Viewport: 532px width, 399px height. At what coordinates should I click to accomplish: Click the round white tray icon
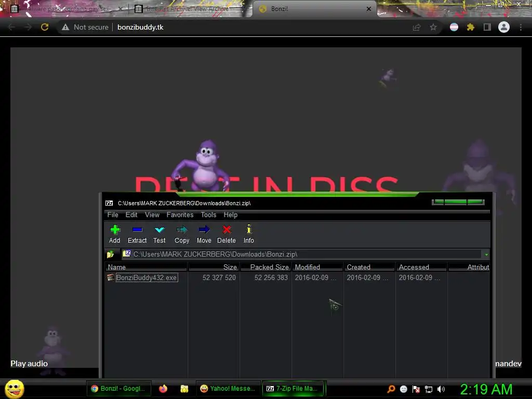coord(403,389)
